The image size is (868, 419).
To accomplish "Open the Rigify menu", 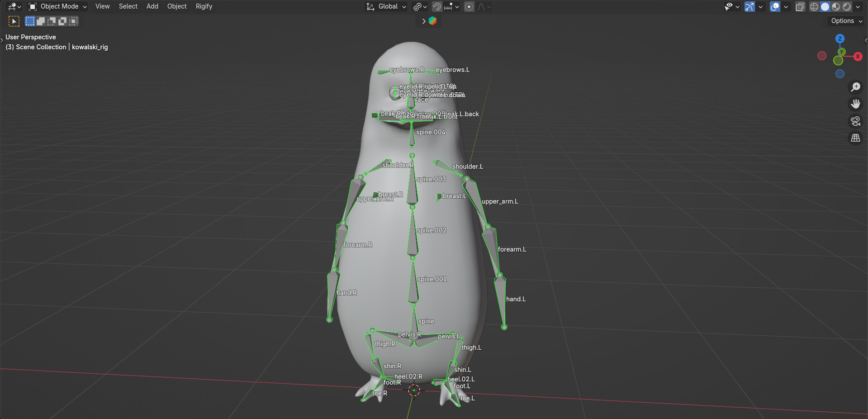I will click(x=204, y=6).
